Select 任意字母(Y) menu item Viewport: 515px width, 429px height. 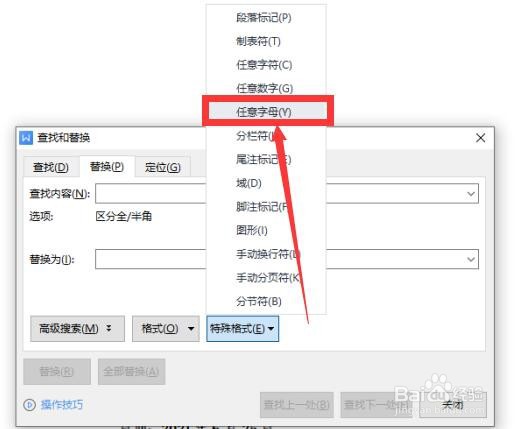pyautogui.click(x=267, y=112)
